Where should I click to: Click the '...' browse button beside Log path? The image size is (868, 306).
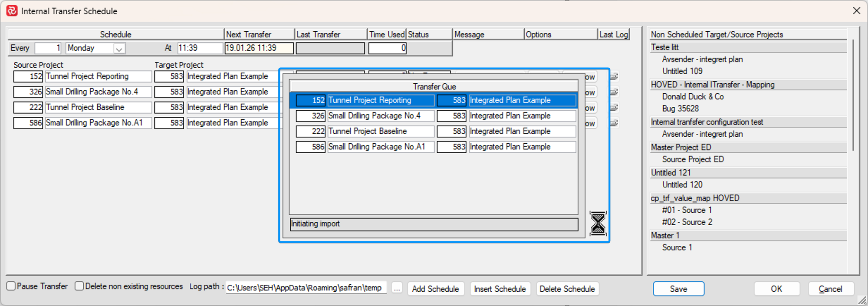(397, 289)
